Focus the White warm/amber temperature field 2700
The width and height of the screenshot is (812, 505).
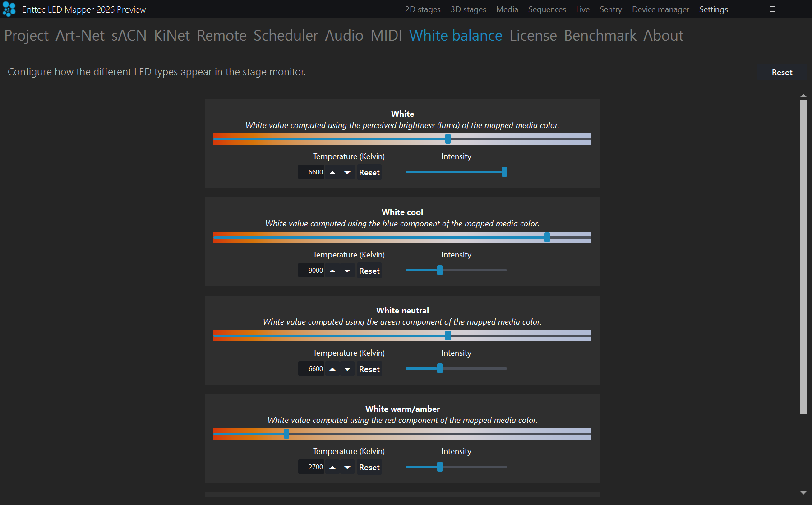click(x=311, y=467)
